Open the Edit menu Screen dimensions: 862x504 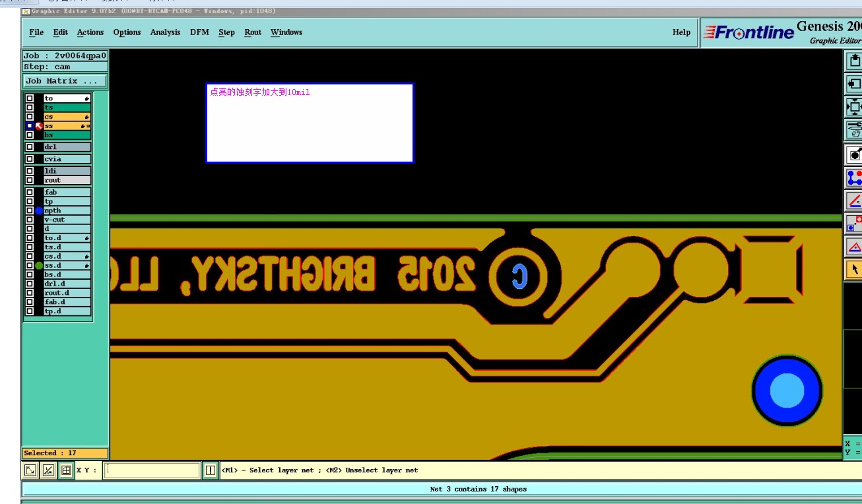61,32
